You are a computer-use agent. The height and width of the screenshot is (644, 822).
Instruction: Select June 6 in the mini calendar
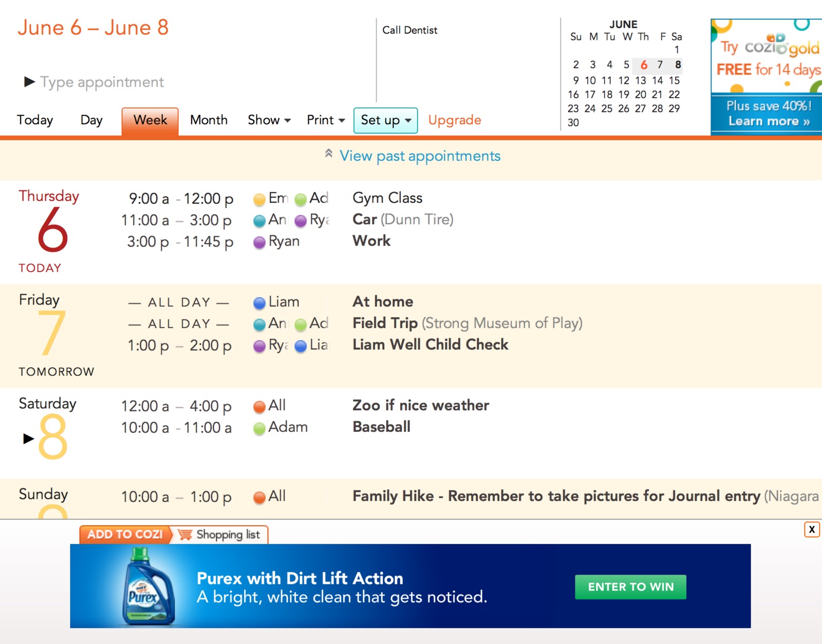point(644,65)
